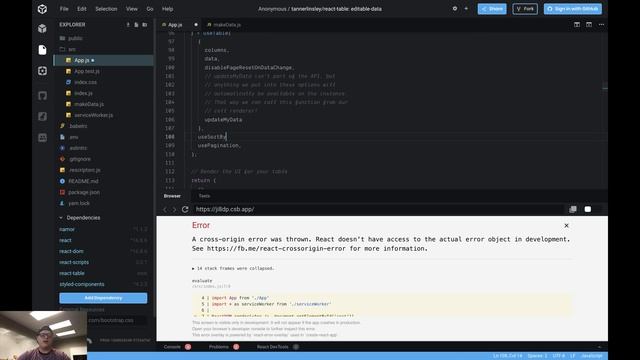Select the Explorer file icon in sidebar
The image size is (640, 360).
[42, 50]
